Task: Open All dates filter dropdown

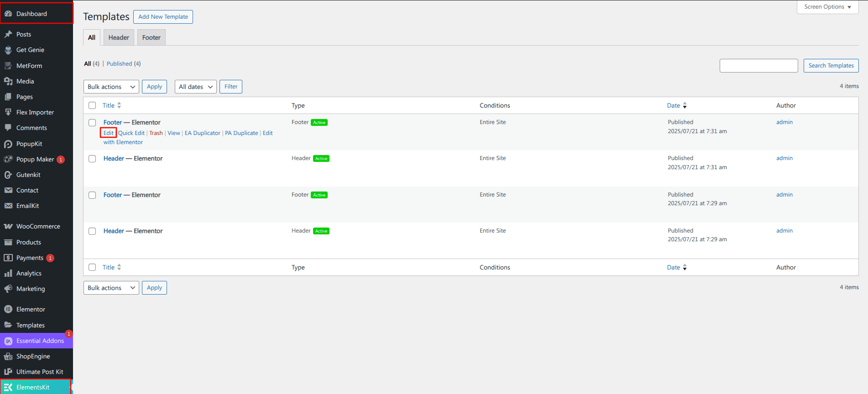Action: pyautogui.click(x=196, y=87)
